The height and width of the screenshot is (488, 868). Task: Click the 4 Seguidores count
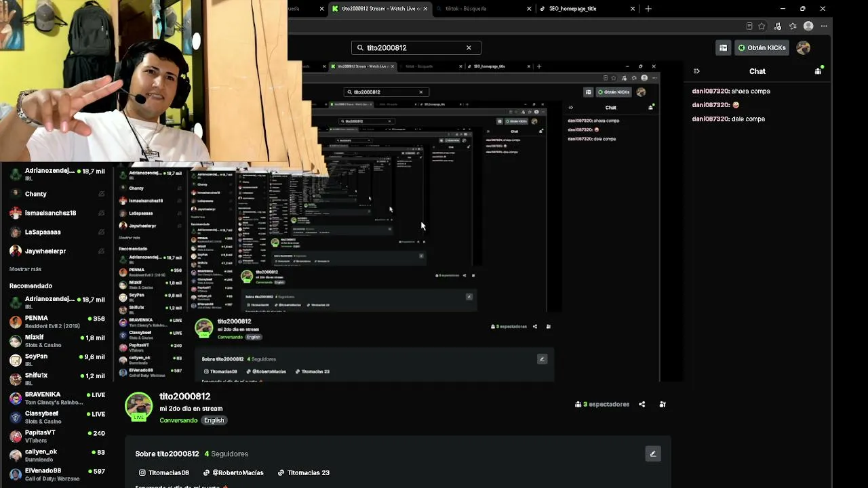(x=226, y=453)
